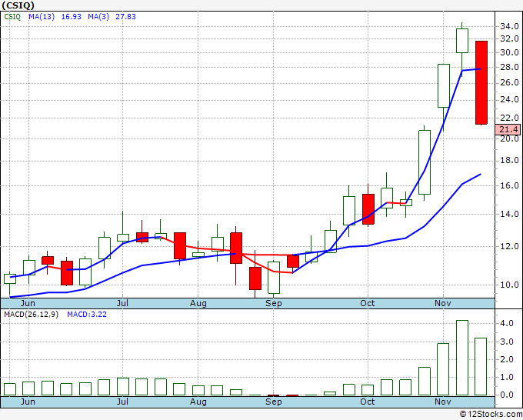This screenshot has height=420, width=523.
Task: Click Oct on the MACD panel axis
Action: [x=367, y=402]
